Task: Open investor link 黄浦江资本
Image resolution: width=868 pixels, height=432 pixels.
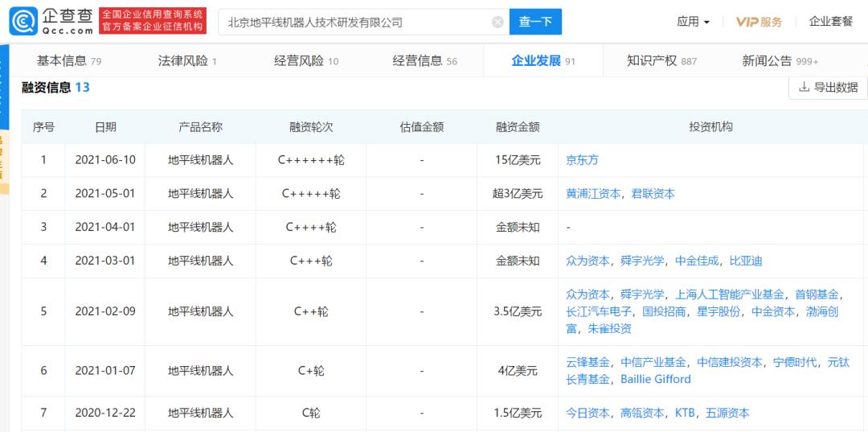Action: click(x=593, y=194)
